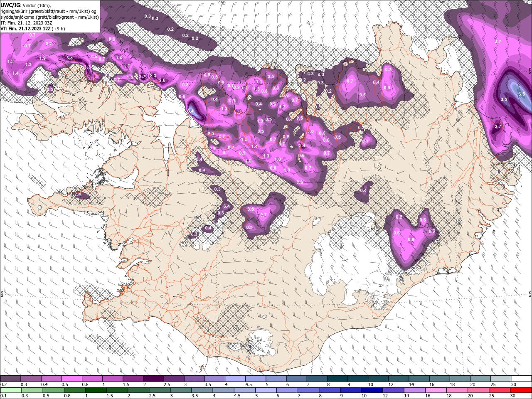Click the rain legend swatch between 3.5 and 4
Screen dimensions: 532x399
pyautogui.click(x=202, y=390)
